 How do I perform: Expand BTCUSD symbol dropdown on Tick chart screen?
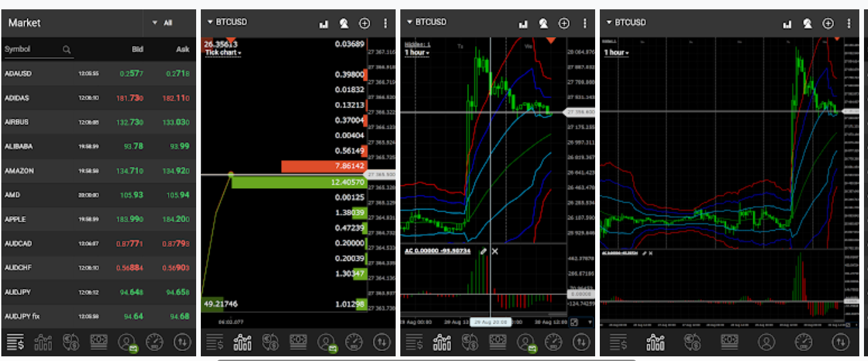click(227, 22)
